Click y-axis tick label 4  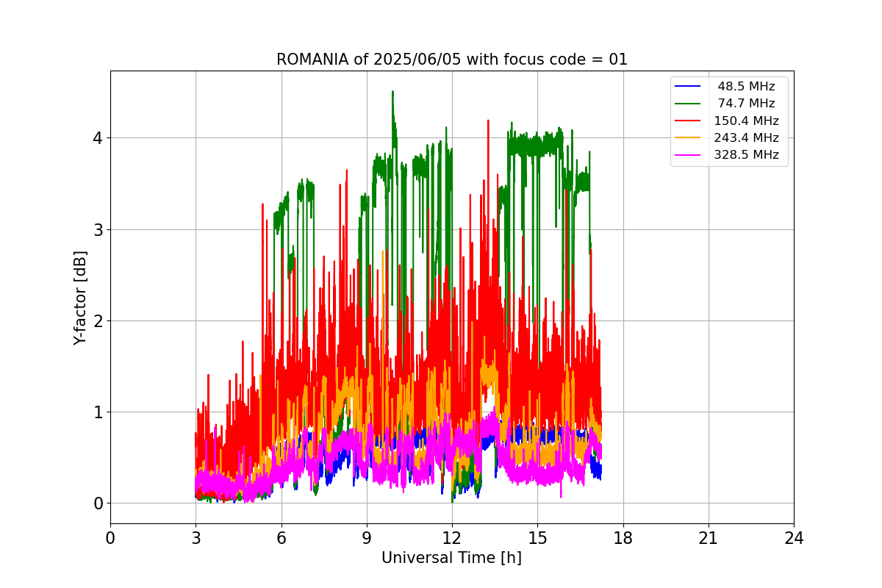[97, 138]
